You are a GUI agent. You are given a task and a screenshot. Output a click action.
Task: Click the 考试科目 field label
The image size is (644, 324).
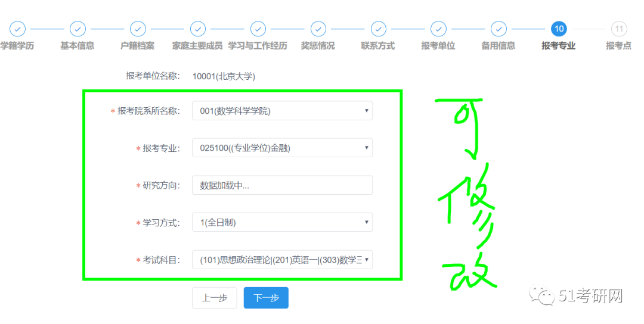(x=162, y=260)
